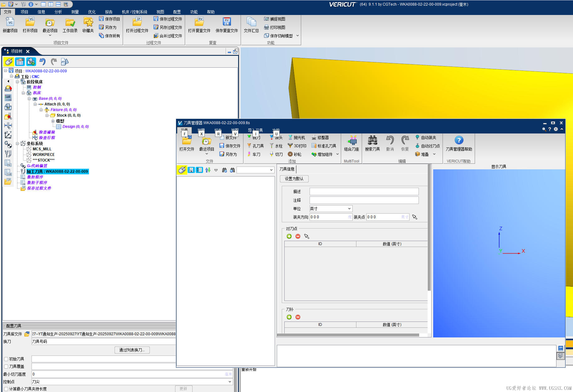Click 保存所有 in the ribbon
573x392 pixels.
click(x=110, y=36)
